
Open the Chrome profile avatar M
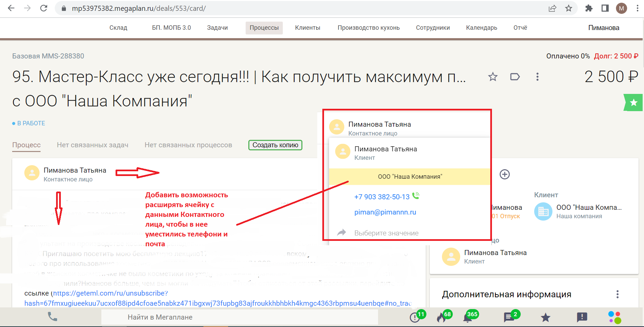(x=621, y=8)
